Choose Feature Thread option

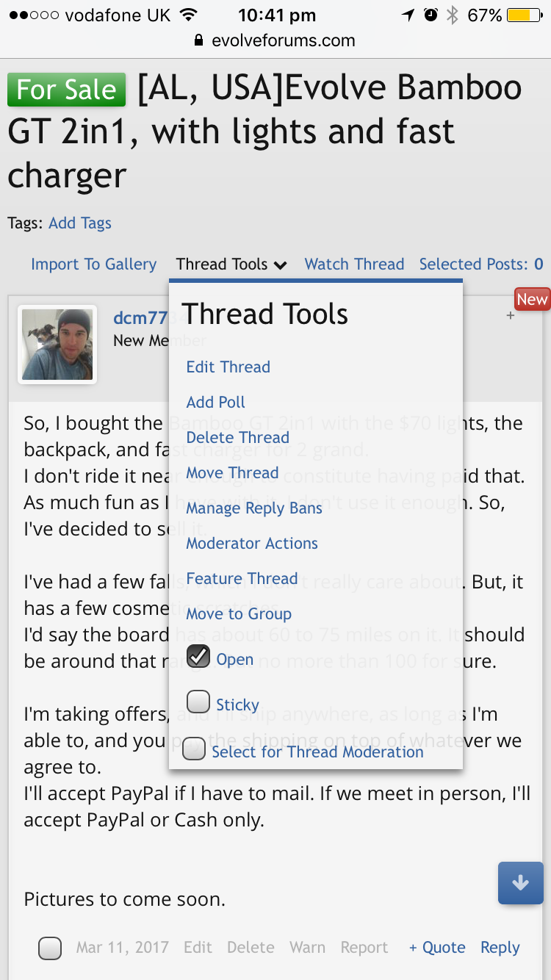[x=242, y=578]
